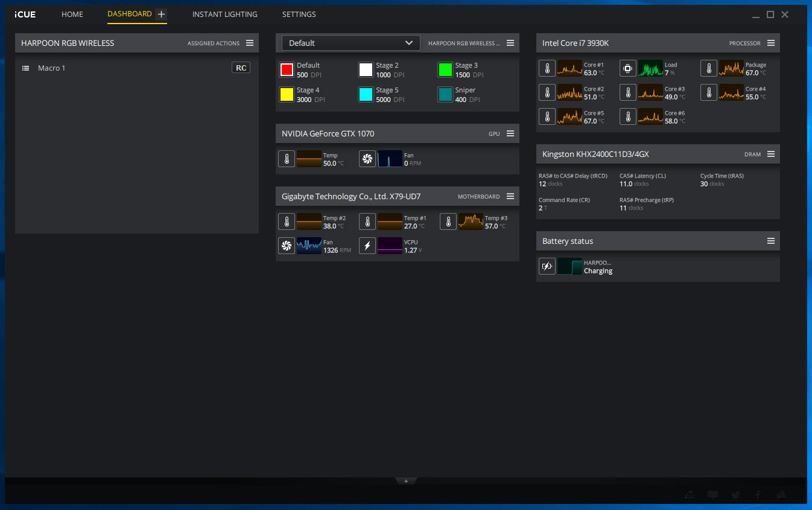This screenshot has width=812, height=510.
Task: Click the RC key badge for Macro 1
Action: click(x=241, y=68)
